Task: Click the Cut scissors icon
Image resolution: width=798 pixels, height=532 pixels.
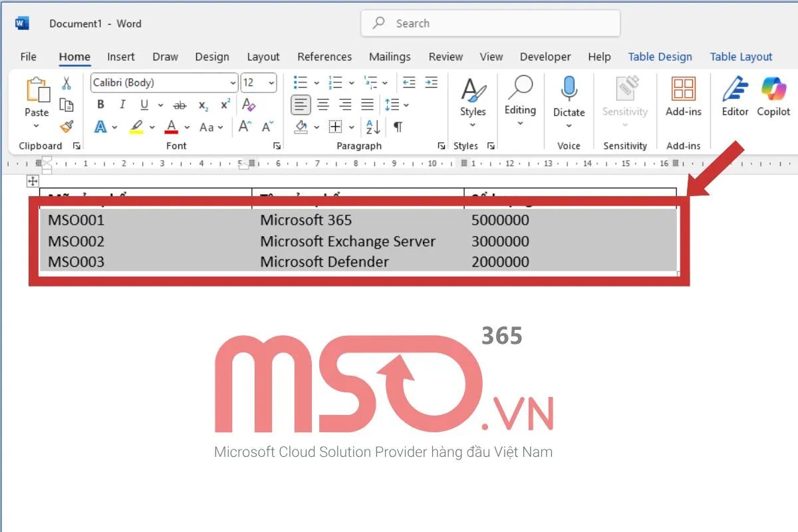Action: click(66, 84)
